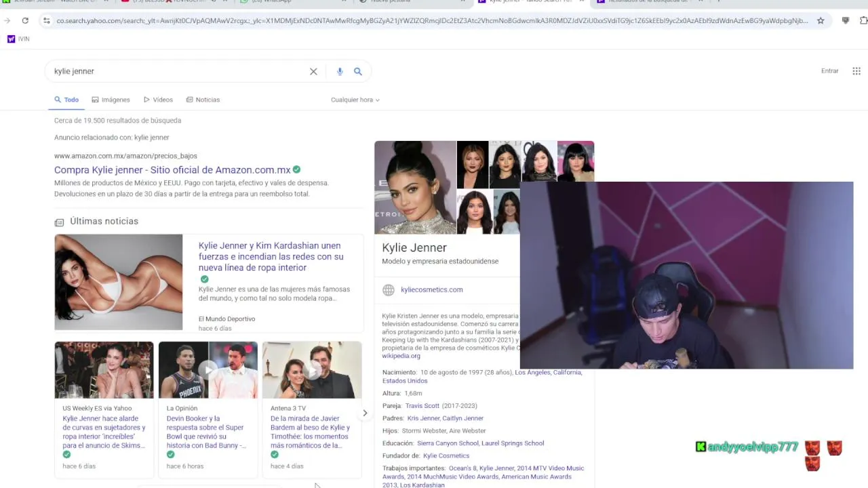Visit kyliecosmetics.com link
Image resolution: width=868 pixels, height=488 pixels.
[432, 289]
